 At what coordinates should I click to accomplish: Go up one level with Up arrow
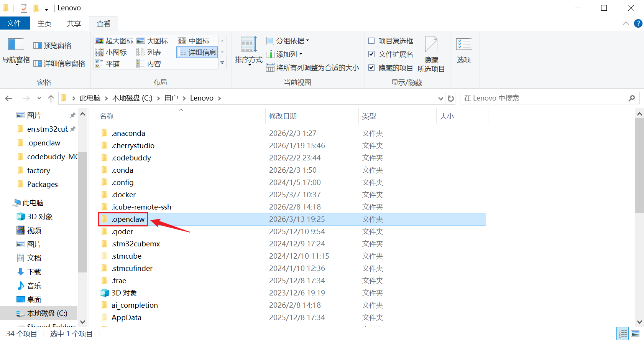point(51,99)
